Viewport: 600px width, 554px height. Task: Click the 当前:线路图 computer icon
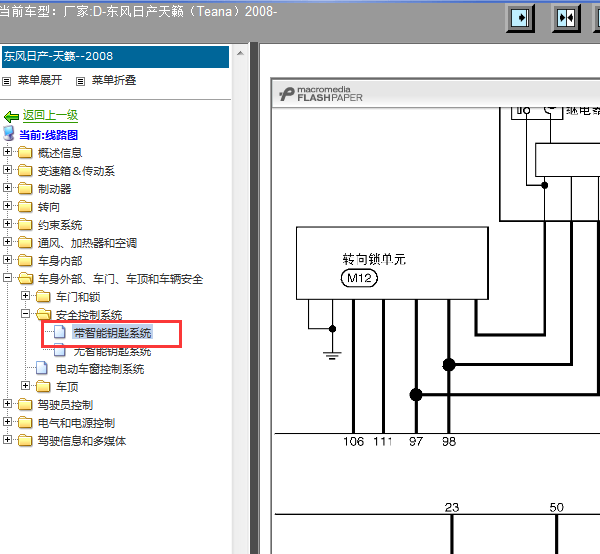tap(9, 134)
